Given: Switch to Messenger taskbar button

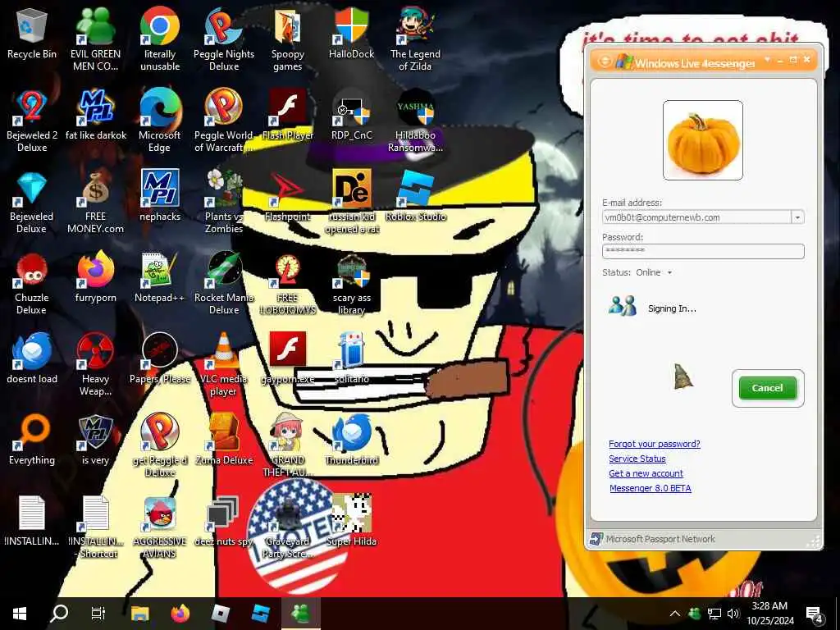Looking at the screenshot, I should (300, 614).
